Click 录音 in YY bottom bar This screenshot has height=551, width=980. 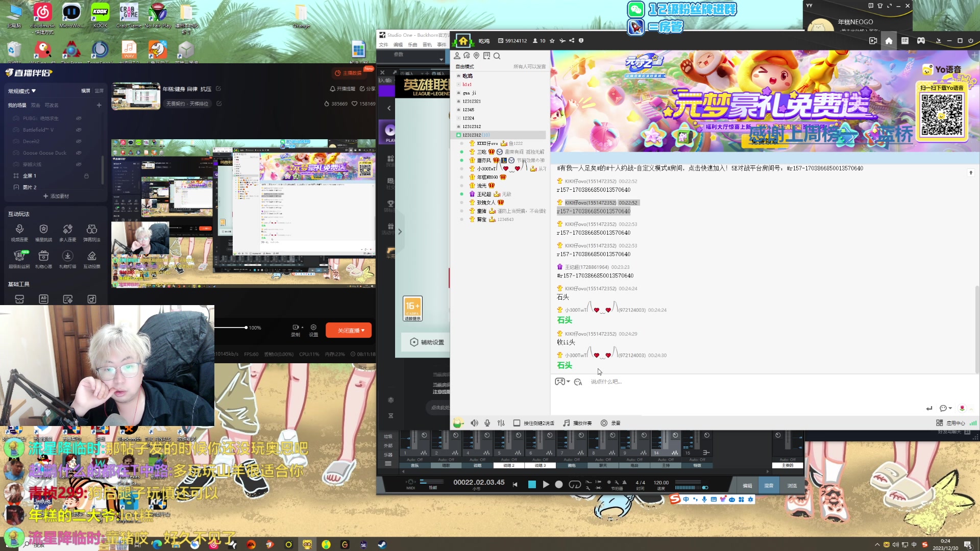tap(610, 423)
